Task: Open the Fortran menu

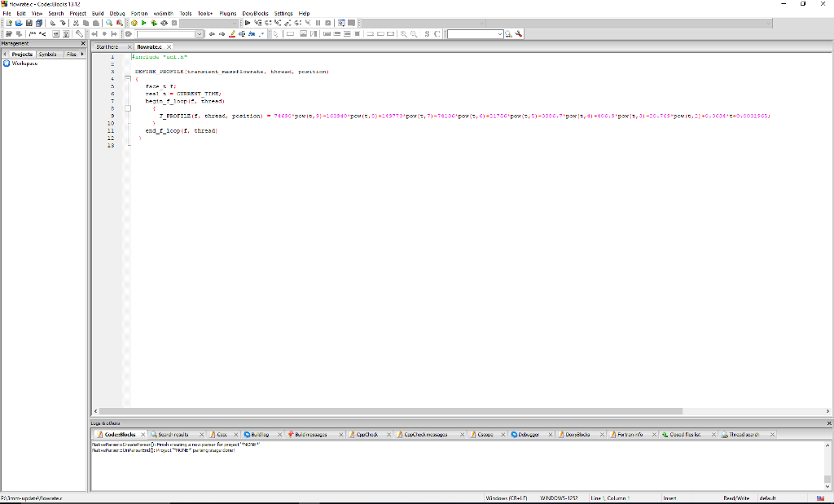Action: click(x=138, y=13)
